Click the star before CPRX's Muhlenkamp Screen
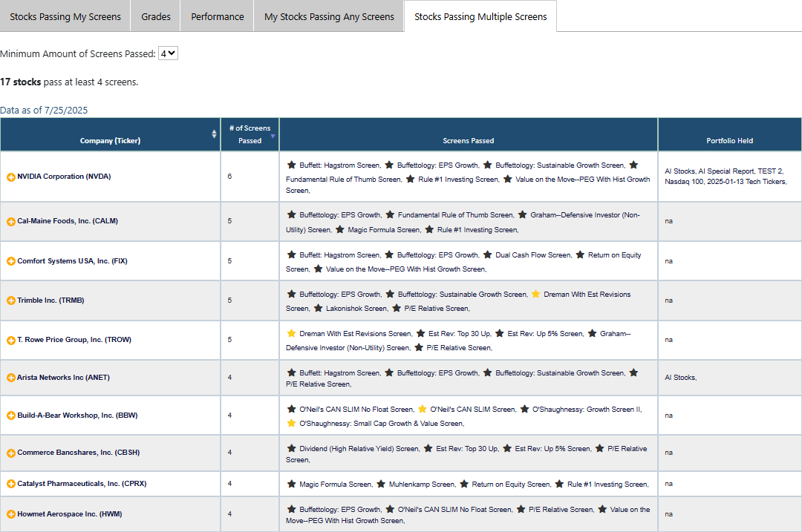This screenshot has height=532, width=802. (381, 484)
